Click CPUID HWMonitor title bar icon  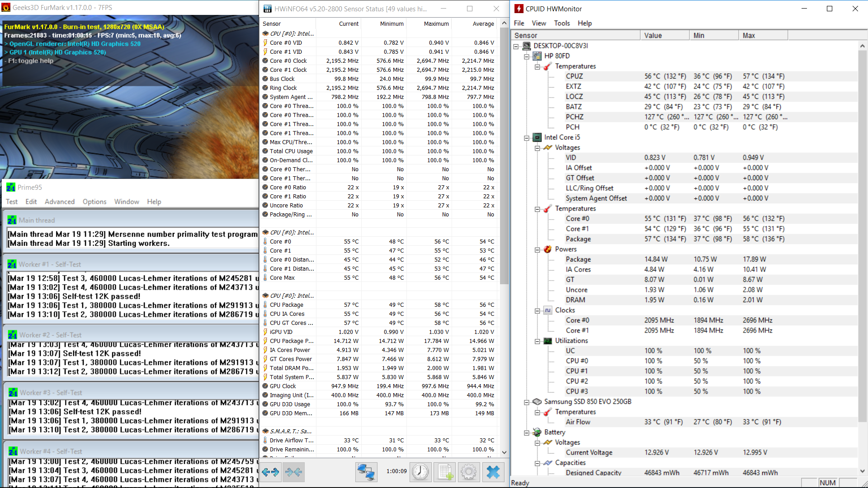point(519,9)
